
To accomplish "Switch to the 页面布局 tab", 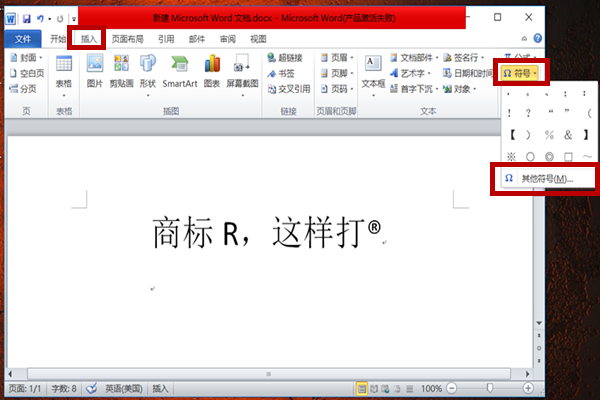I will (127, 39).
